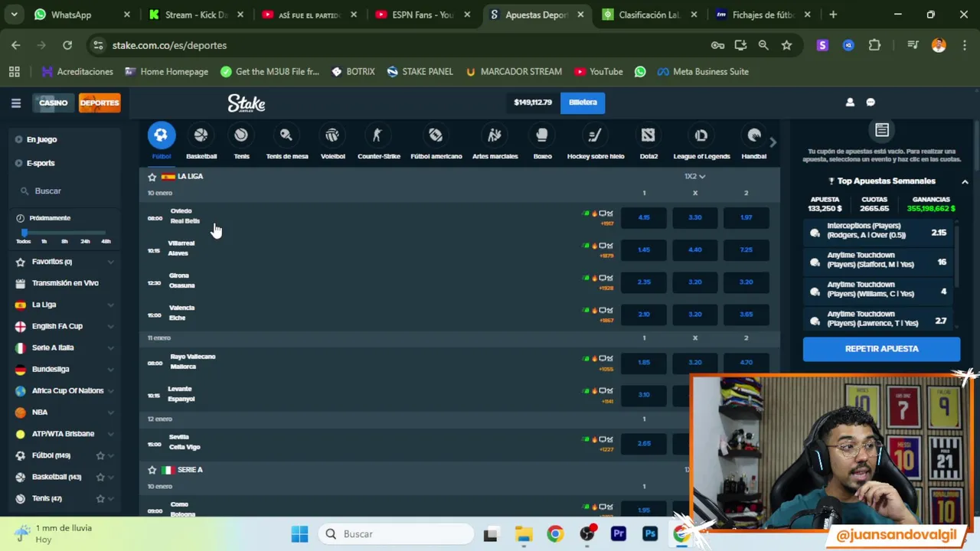Viewport: 980px width, 551px height.
Task: Click the browser address bar
Action: (x=398, y=45)
